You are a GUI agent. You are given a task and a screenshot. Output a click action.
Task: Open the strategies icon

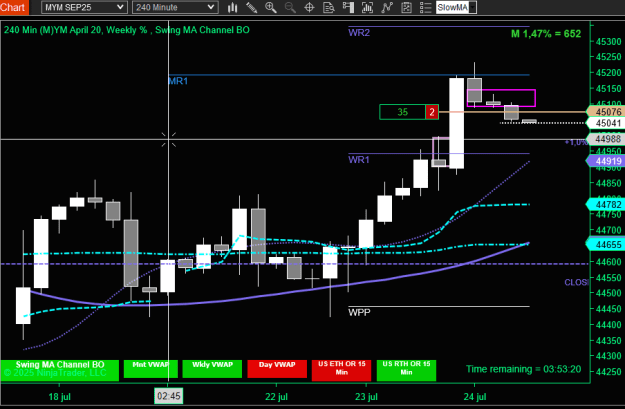click(x=406, y=7)
